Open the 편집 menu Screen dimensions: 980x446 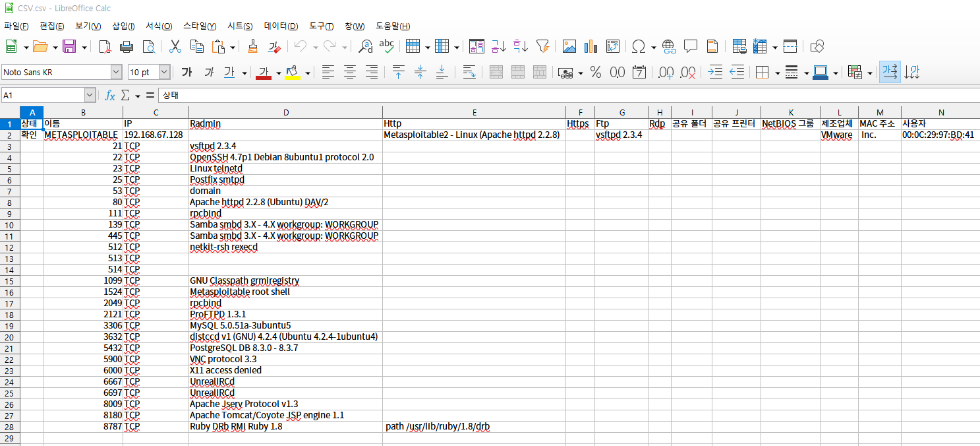(x=52, y=26)
